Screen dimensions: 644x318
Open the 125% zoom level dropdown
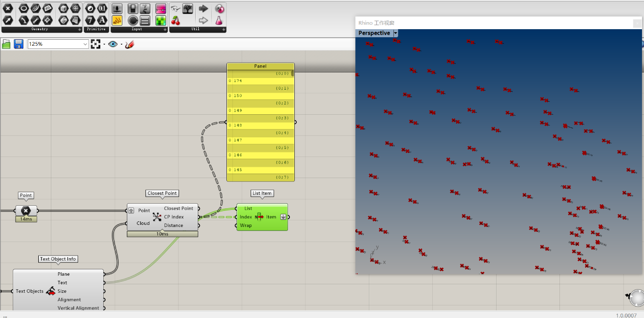[85, 44]
